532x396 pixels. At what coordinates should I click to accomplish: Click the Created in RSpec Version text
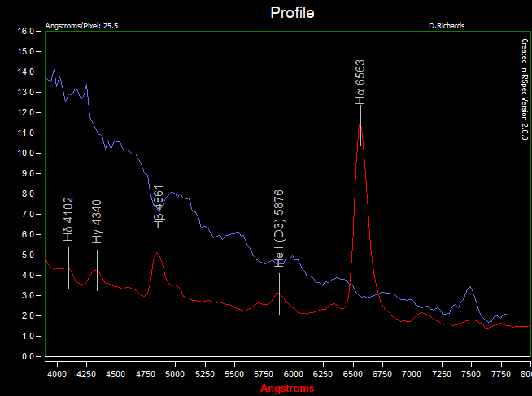pos(525,89)
